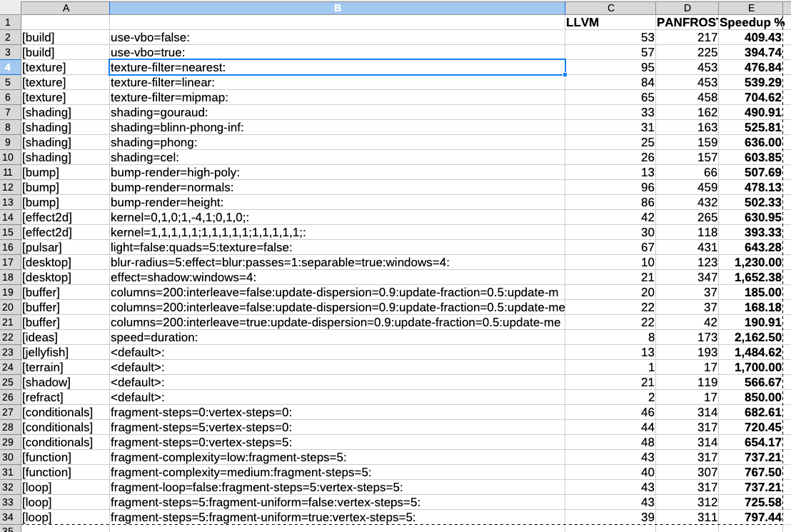Select column E header
Screen dimensions: 791x532
pos(751,8)
